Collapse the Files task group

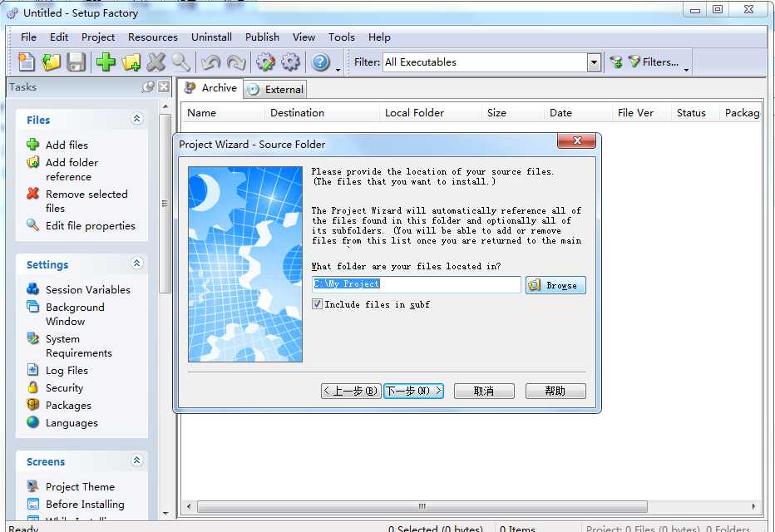point(137,119)
